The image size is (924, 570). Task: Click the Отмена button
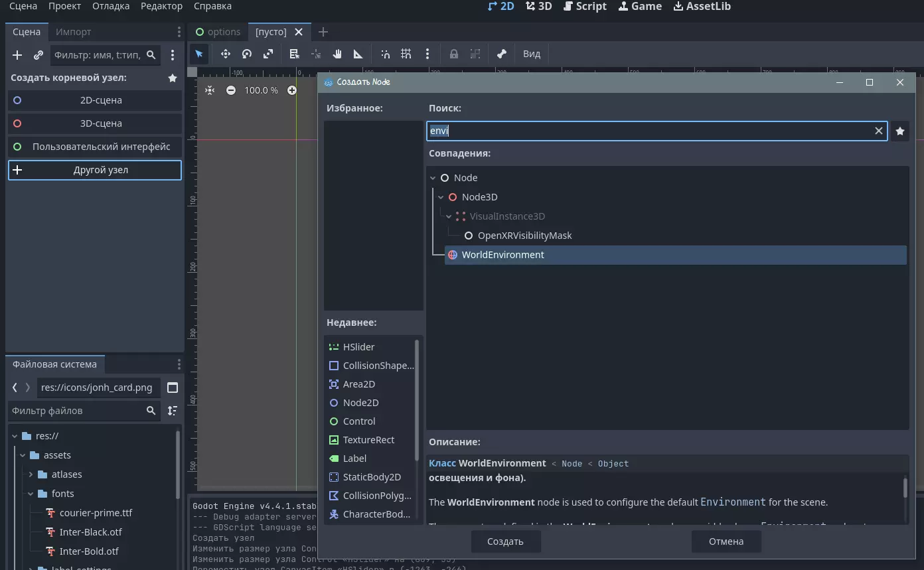tap(726, 541)
